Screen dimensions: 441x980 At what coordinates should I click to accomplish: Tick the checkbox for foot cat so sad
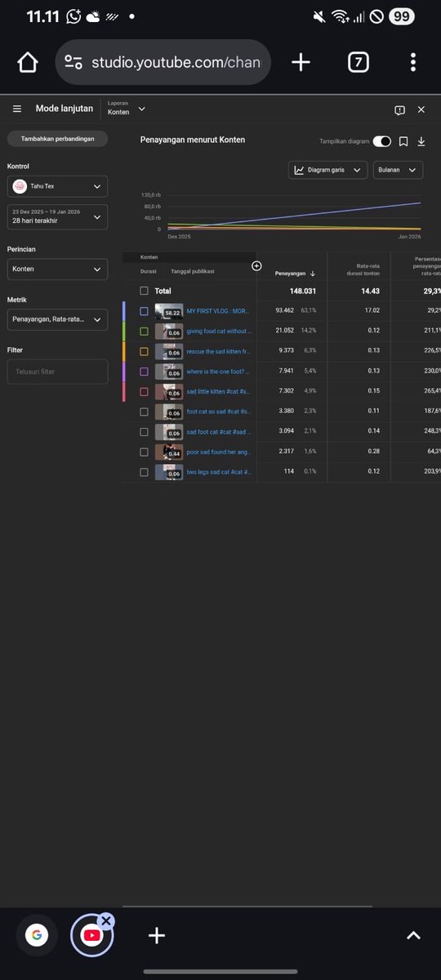[144, 412]
